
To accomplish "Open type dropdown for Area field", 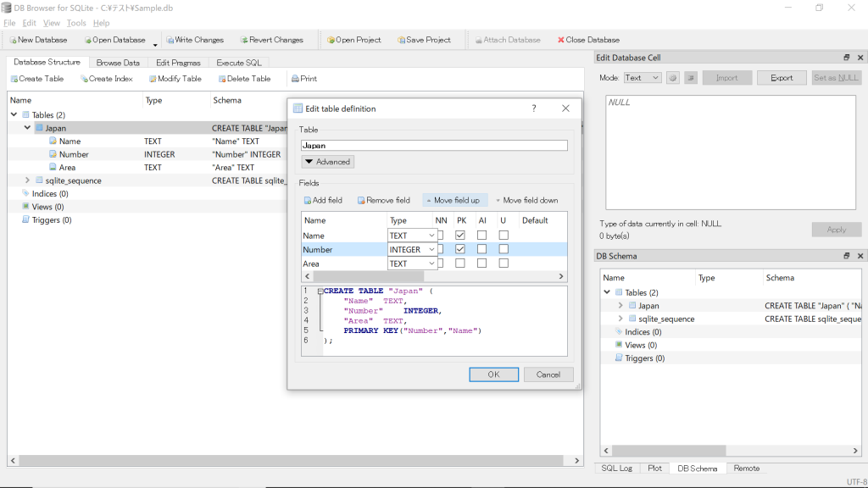I will coord(412,264).
